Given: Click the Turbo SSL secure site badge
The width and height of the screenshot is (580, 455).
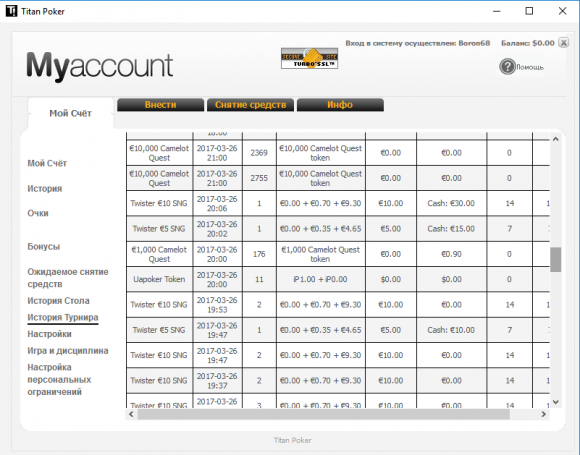Looking at the screenshot, I should pyautogui.click(x=309, y=58).
